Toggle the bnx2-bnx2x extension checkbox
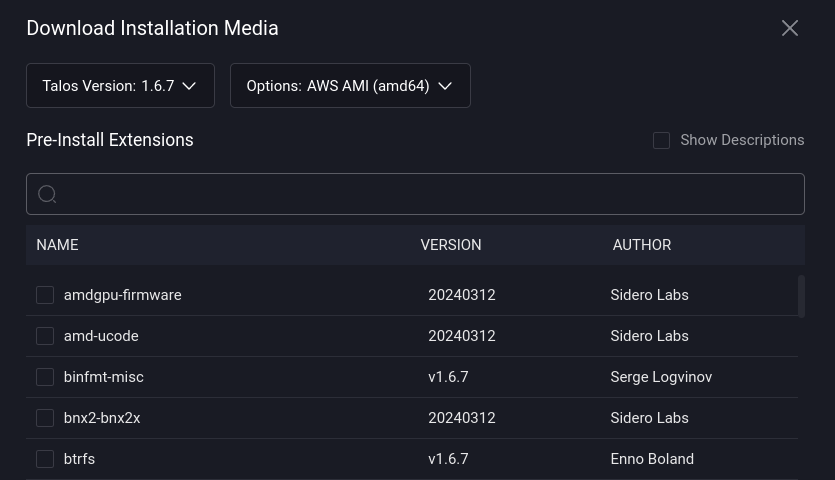Viewport: 835px width, 480px height. coord(45,418)
